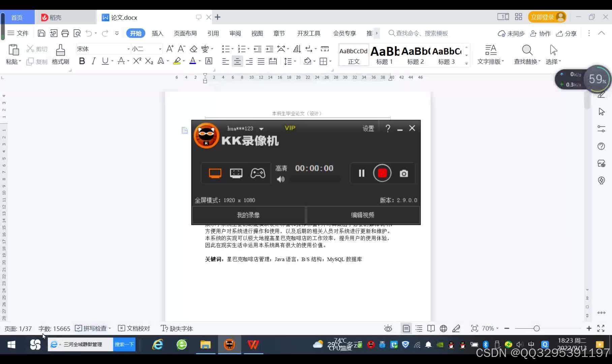Toggle italic formatting
Screen dimensions: 612x364
(93, 61)
